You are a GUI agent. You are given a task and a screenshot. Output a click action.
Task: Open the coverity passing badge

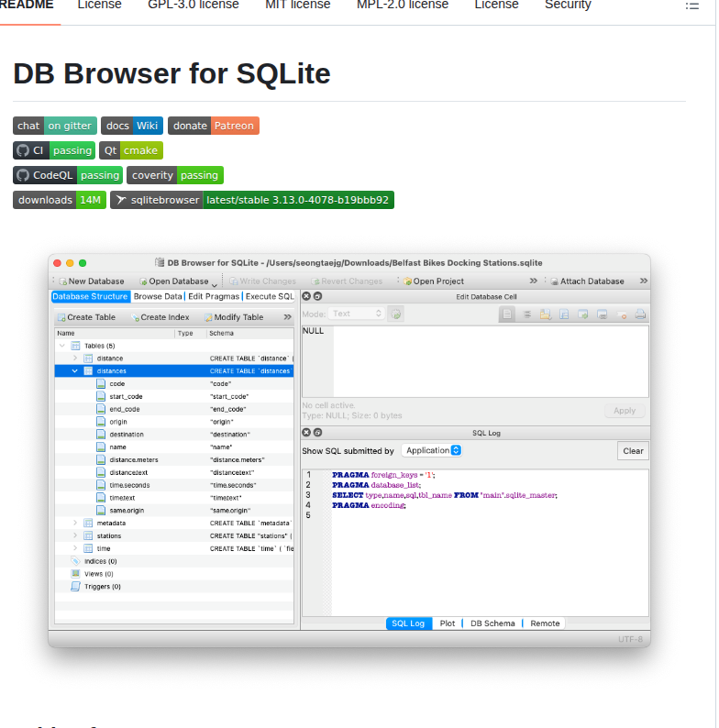(175, 175)
